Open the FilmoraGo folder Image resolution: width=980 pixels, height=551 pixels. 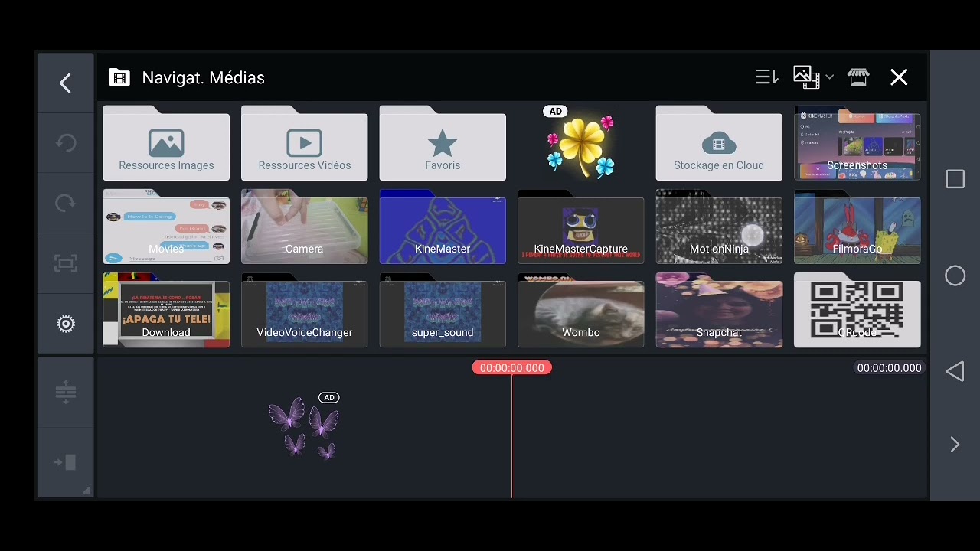[857, 227]
